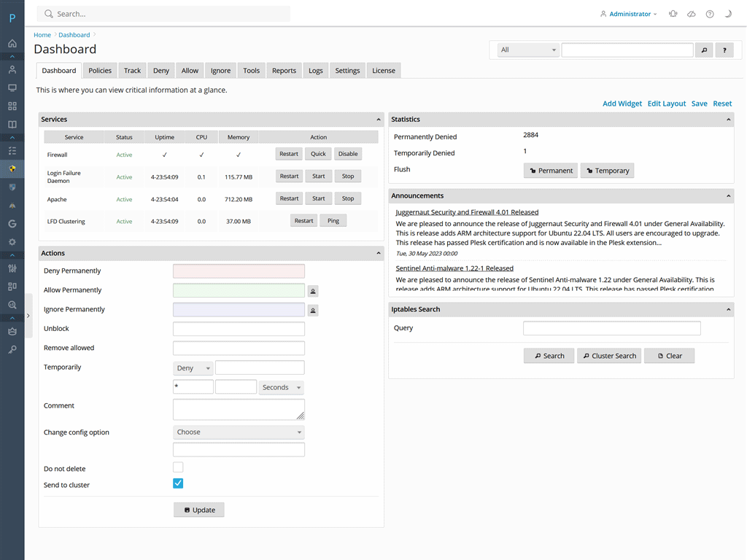This screenshot has height=560, width=747.
Task: Click the Add Widget link
Action: click(x=622, y=103)
